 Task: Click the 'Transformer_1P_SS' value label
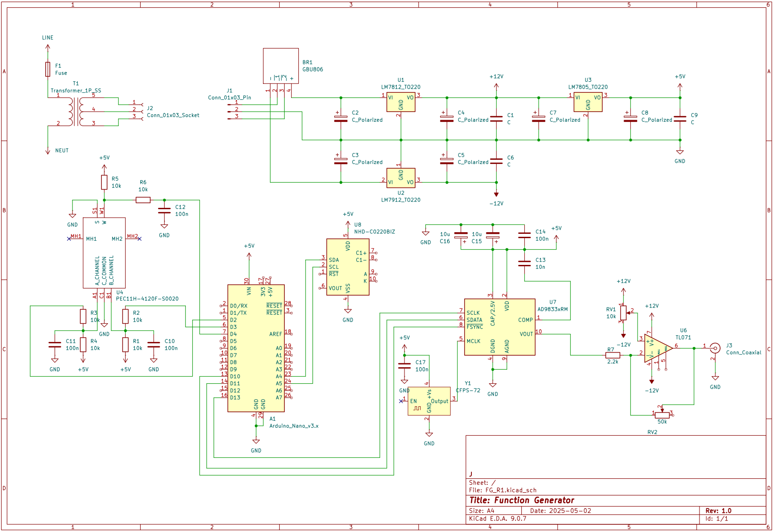coord(76,91)
